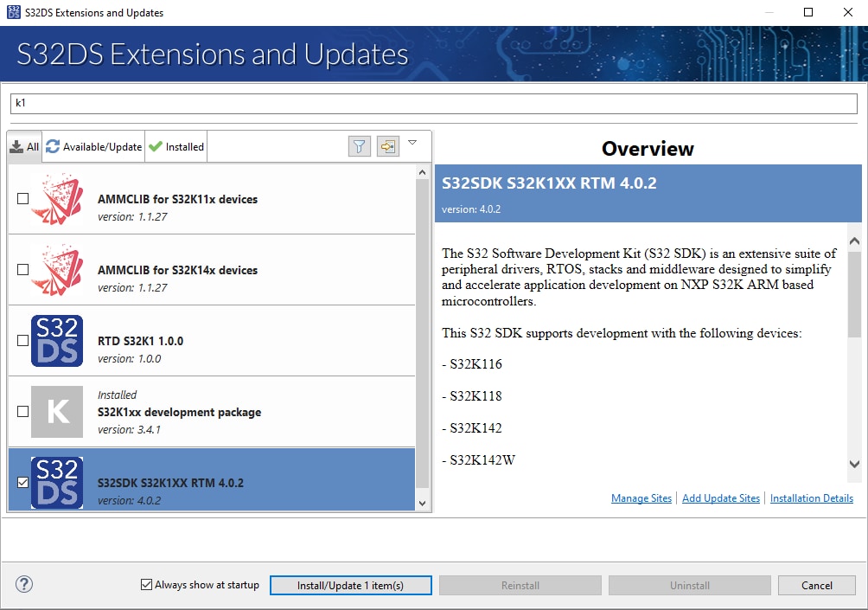The width and height of the screenshot is (868, 610).
Task: Click the S32SDK S32K1XX RTM logo icon
Action: pos(57,482)
